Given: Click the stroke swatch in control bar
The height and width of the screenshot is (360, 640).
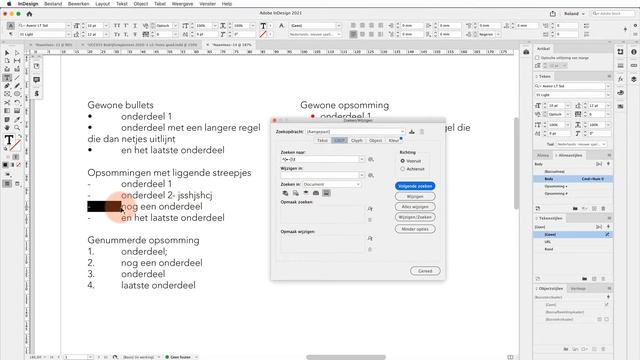Looking at the screenshot, I should coord(263,34).
